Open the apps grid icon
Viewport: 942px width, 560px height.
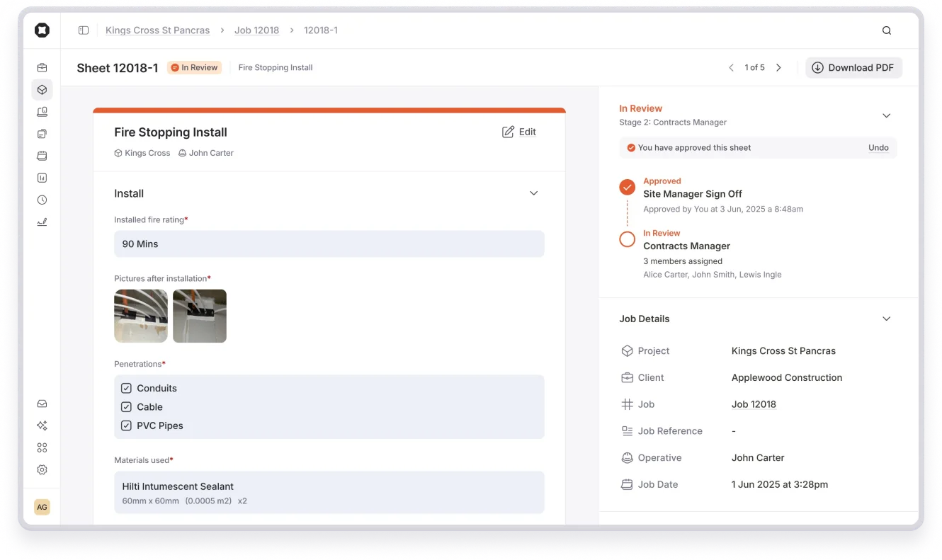coord(42,447)
